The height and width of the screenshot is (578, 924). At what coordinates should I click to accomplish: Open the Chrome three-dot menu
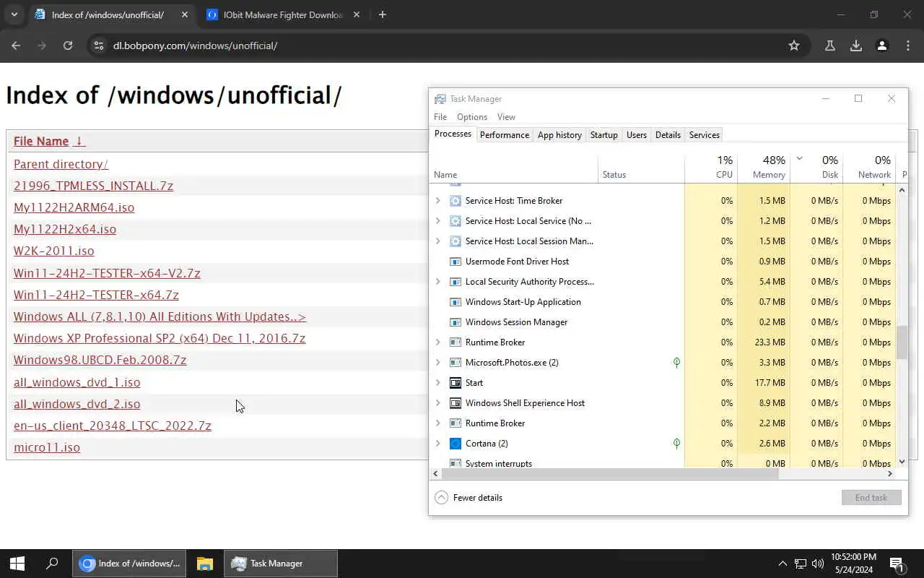point(908,46)
